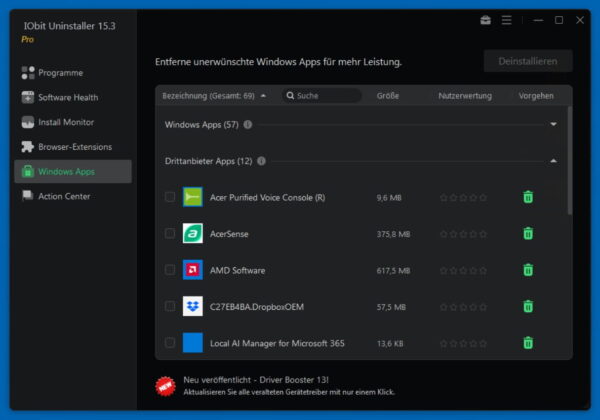Click trash icon for Local AI Manager
Viewport: 600px width, 420px height.
coord(528,343)
